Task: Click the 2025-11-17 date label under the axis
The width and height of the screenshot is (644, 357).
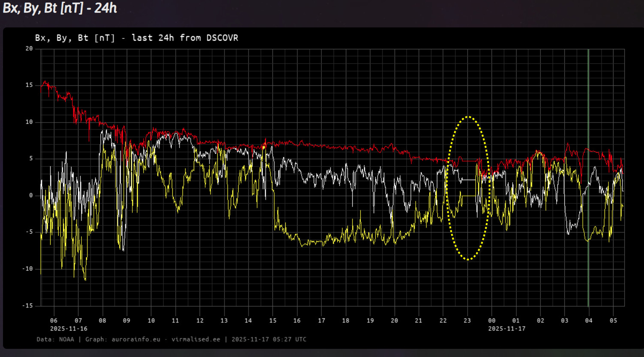Action: tap(507, 329)
